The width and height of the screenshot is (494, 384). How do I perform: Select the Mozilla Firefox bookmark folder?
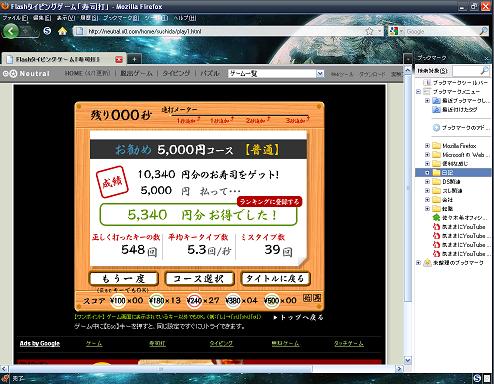[x=455, y=146]
